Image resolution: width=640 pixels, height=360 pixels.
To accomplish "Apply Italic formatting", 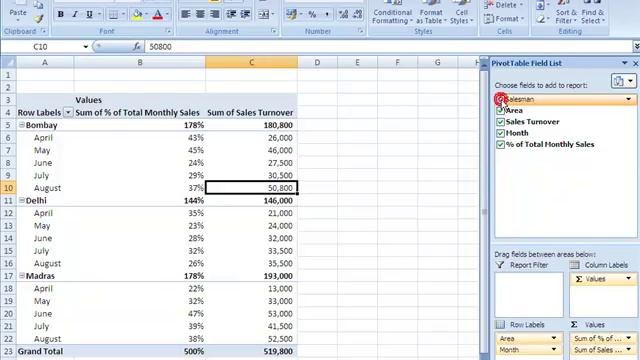I will point(75,15).
